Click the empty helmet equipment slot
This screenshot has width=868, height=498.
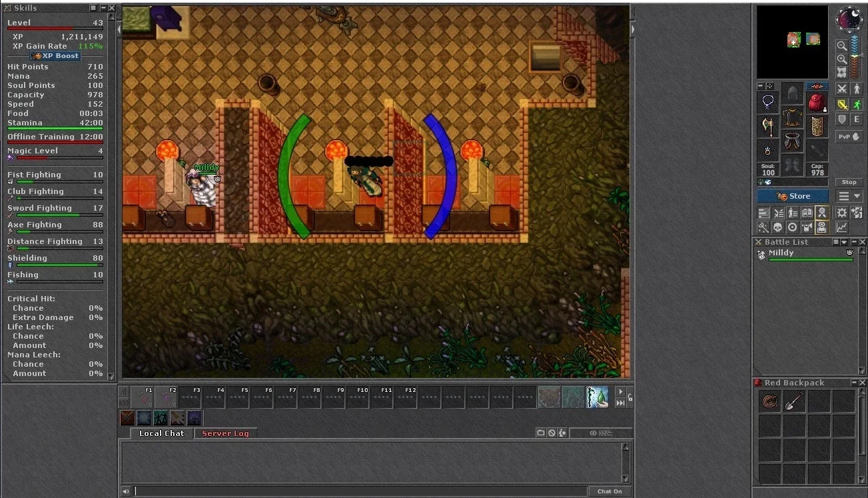[x=793, y=93]
